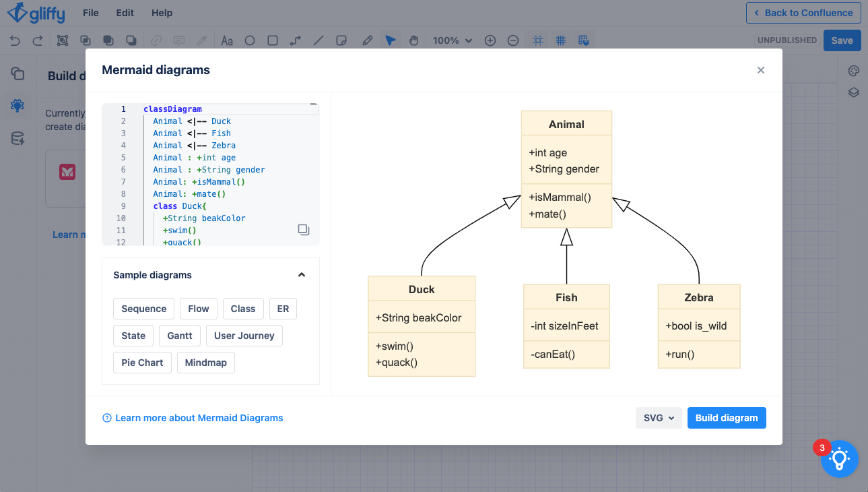Open the layers panel icon on right
The width and height of the screenshot is (868, 492).
pos(853,93)
